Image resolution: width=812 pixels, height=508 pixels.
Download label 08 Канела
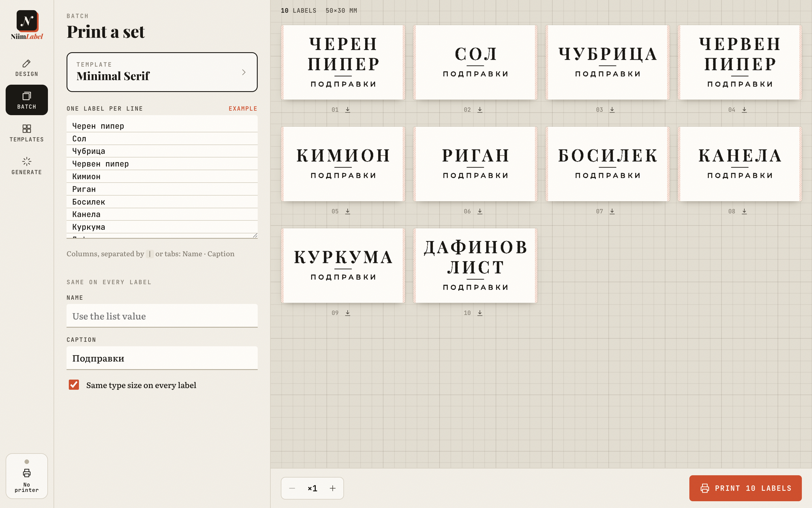(744, 211)
